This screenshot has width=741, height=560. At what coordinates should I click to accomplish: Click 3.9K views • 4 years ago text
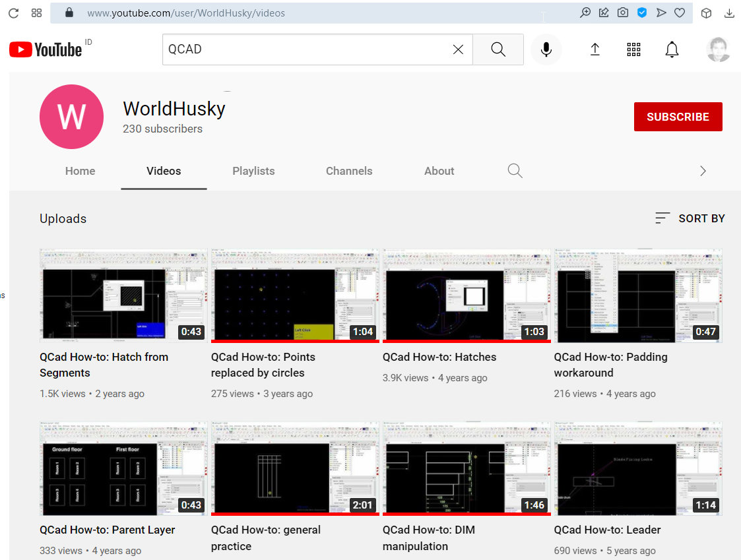point(435,378)
